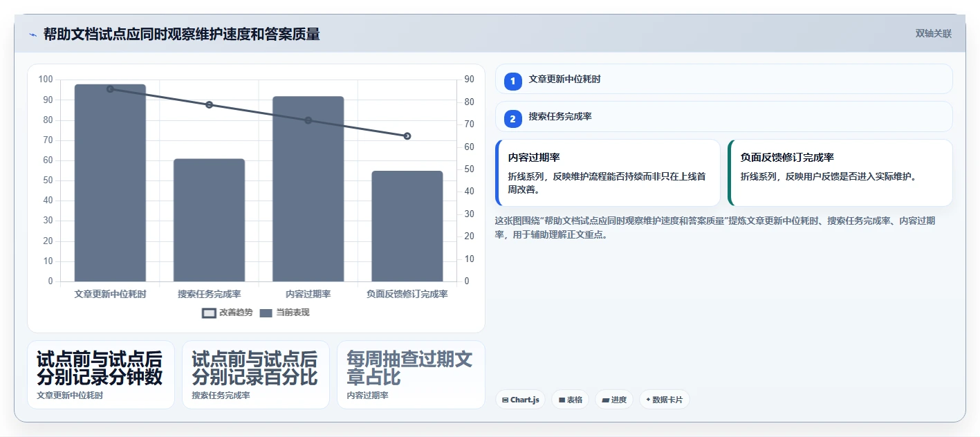Click x-axis label 搜索任务完成率
Viewport: 980px width, 437px height.
pos(209,294)
